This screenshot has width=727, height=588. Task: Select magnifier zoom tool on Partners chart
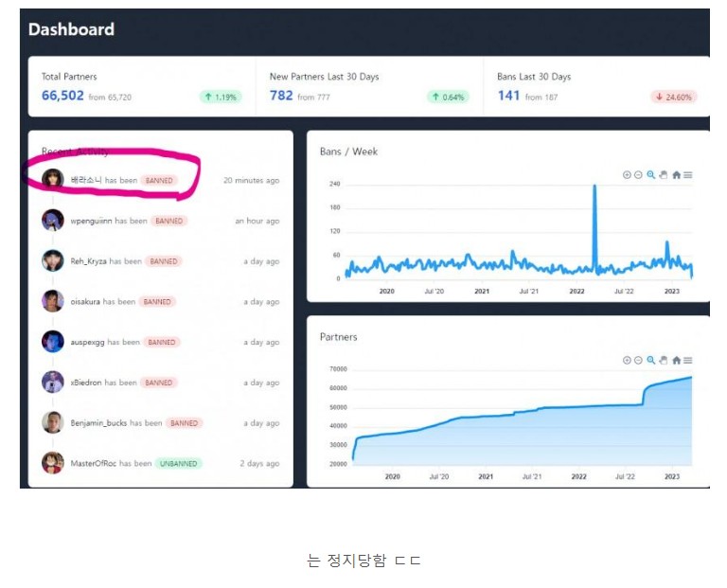point(650,360)
